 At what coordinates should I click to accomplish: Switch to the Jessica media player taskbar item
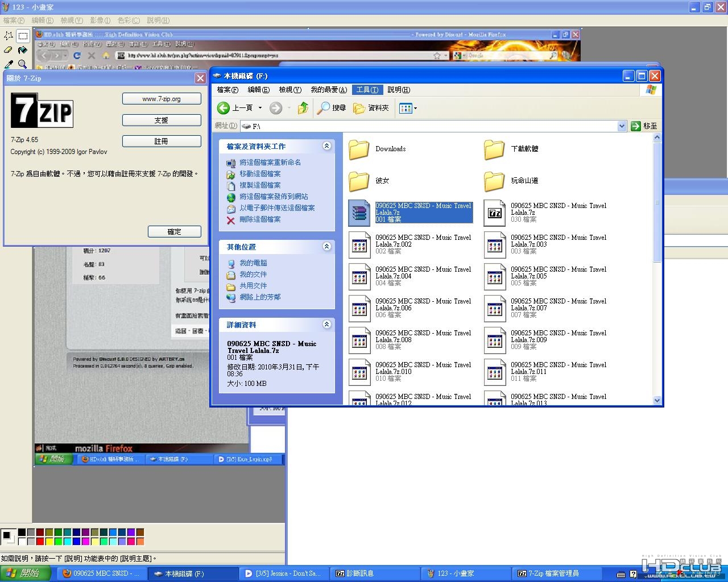(284, 573)
